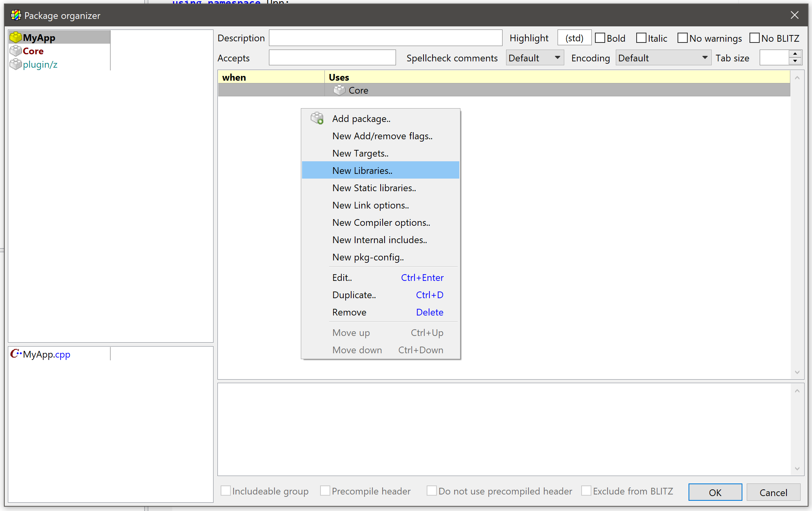Click the yellow MyApp package icon
This screenshot has width=812, height=511.
16,37
